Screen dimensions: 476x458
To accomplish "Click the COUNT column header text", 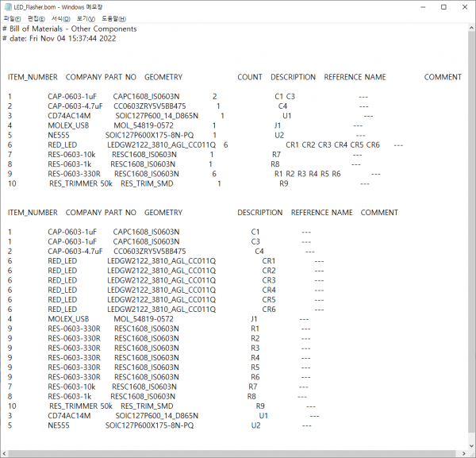I will [249, 77].
